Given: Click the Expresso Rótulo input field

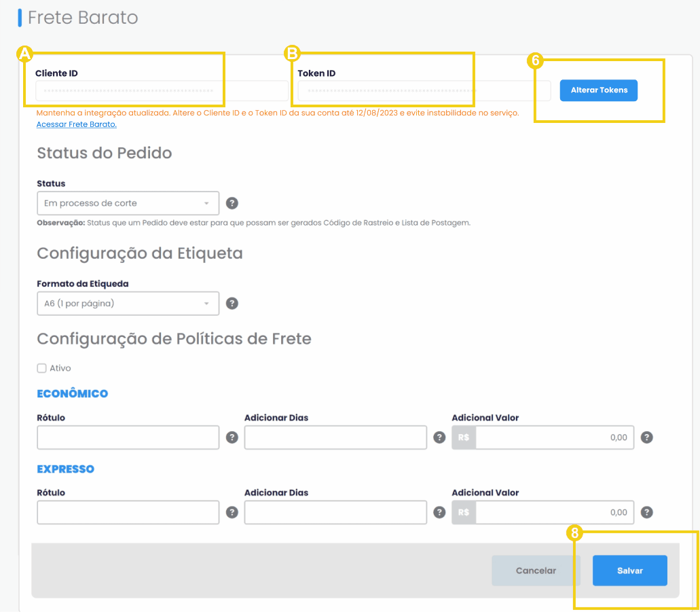Looking at the screenshot, I should (x=128, y=512).
